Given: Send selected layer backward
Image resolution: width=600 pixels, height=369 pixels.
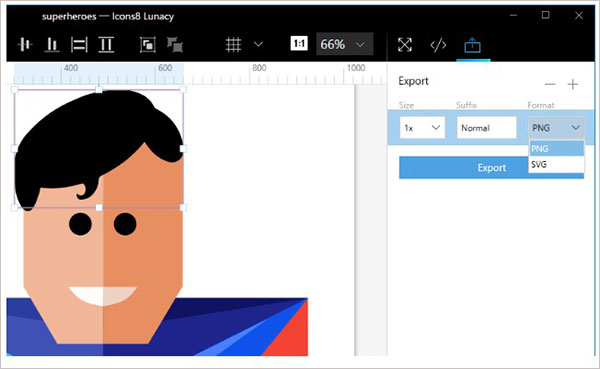Looking at the screenshot, I should [174, 45].
